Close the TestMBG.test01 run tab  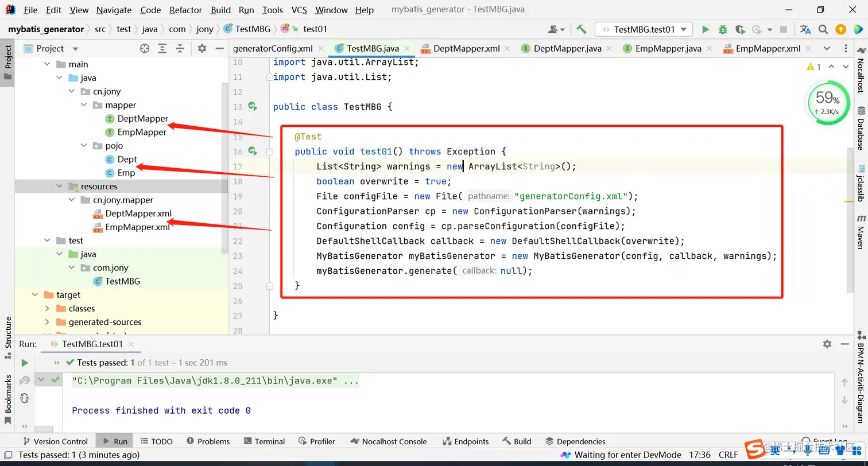(131, 344)
